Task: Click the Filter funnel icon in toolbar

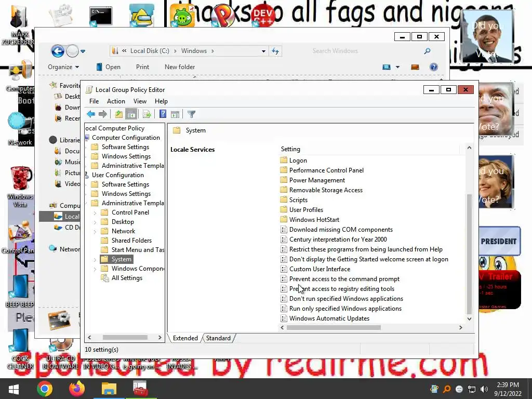Action: [191, 114]
